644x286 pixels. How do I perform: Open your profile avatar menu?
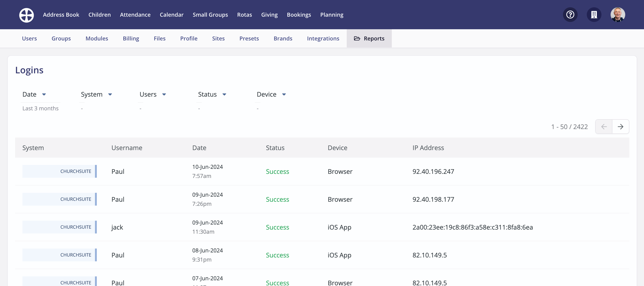(x=617, y=14)
